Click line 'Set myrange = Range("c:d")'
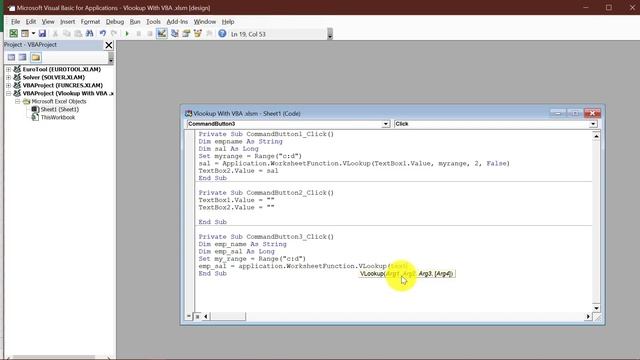640x360 pixels. tap(250, 156)
